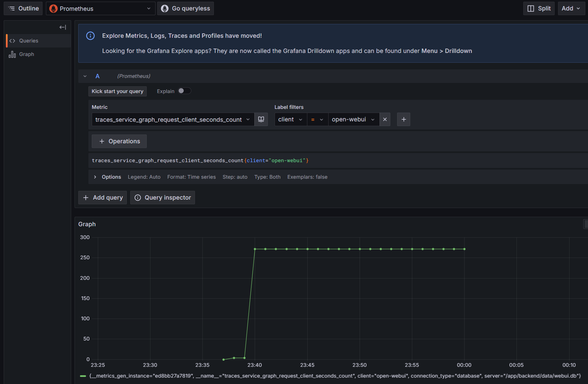Click the raw query text
Viewport: 588px width, 384px height.
click(200, 160)
